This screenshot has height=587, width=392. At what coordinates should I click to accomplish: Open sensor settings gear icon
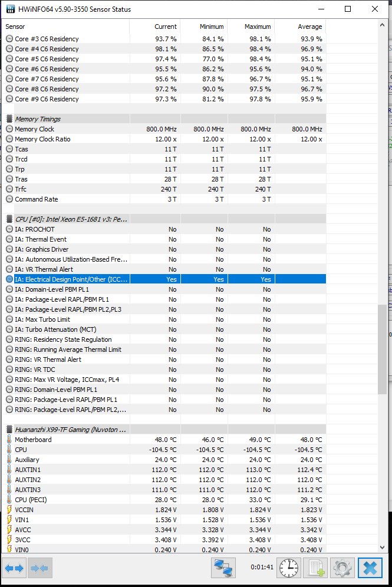(342, 568)
